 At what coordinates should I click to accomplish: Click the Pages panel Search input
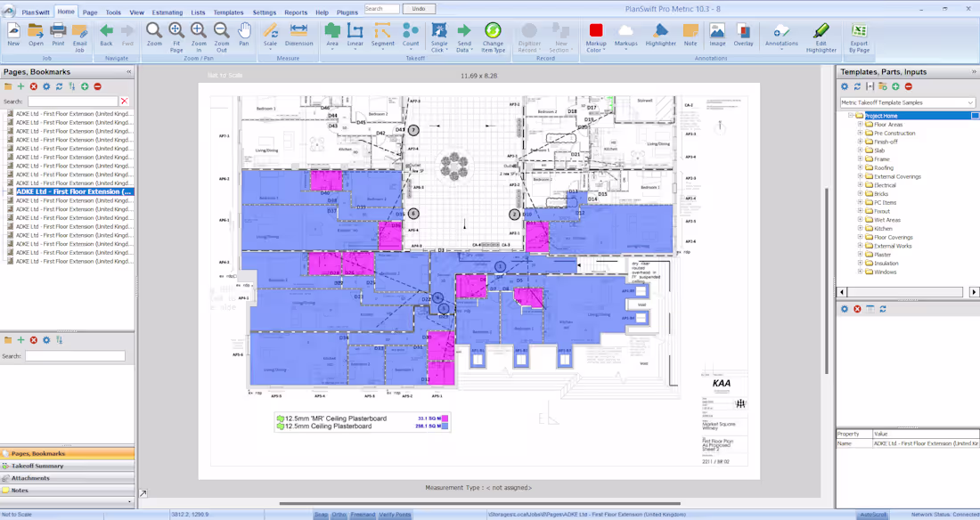pyautogui.click(x=73, y=102)
